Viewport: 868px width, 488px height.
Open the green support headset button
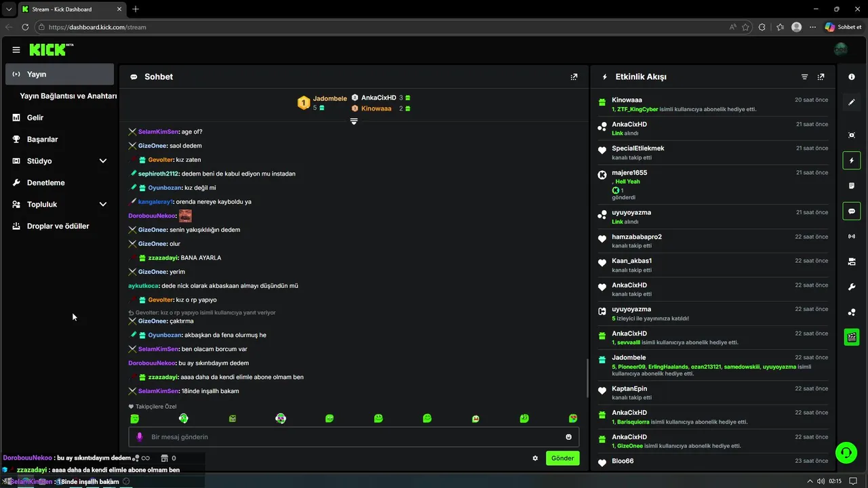tap(846, 452)
